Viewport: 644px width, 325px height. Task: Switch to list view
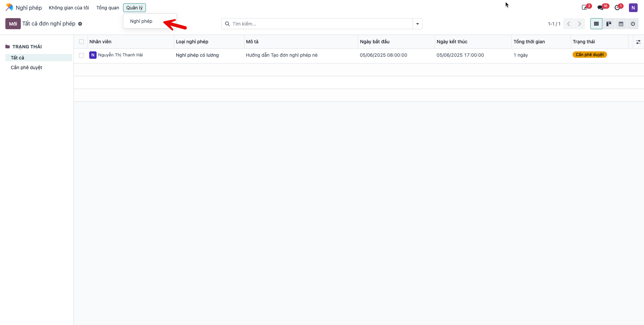596,24
